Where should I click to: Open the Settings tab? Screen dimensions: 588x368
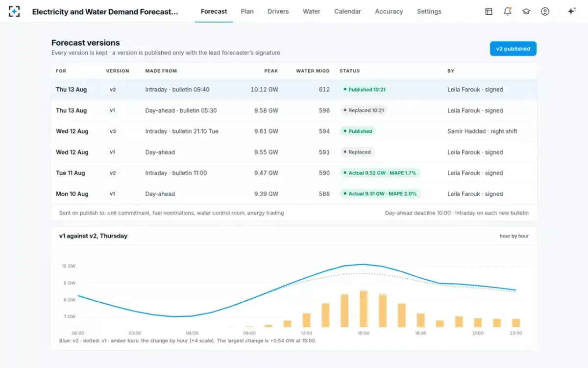[429, 11]
